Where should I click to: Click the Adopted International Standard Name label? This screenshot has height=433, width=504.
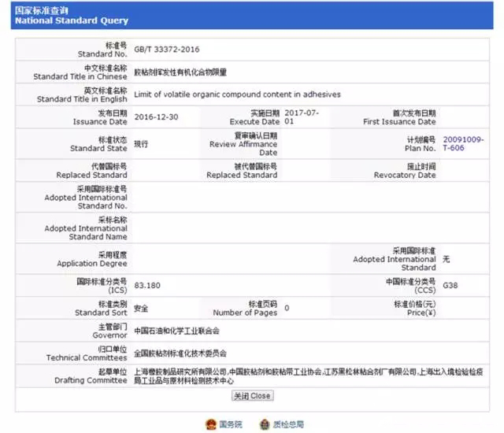point(86,228)
